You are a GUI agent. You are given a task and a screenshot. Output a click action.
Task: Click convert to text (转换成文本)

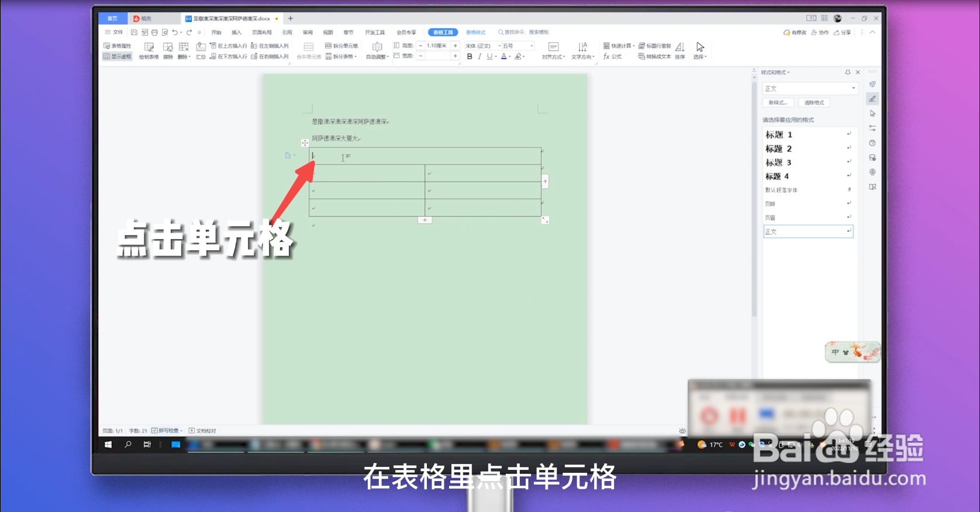(x=655, y=57)
